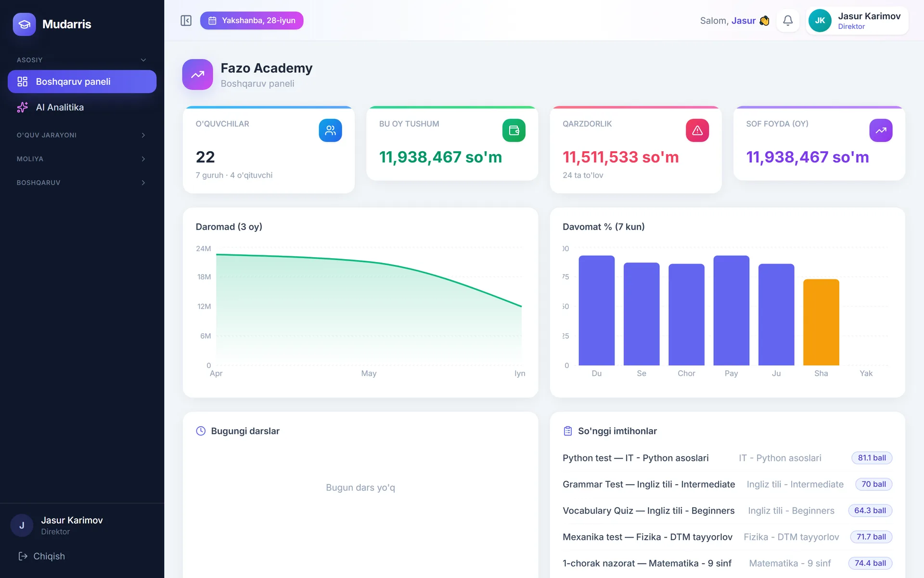Click the red warning icon in Qarzdorlik card
The height and width of the screenshot is (578, 924).
697,131
